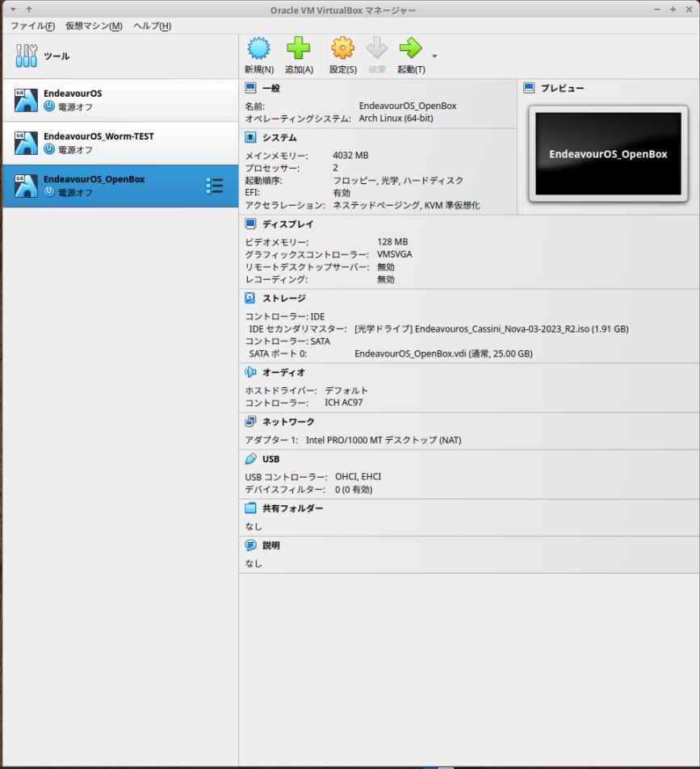Screen dimensions: 700x769
Task: Open 設定(S) settings gear icon
Action: point(342,48)
